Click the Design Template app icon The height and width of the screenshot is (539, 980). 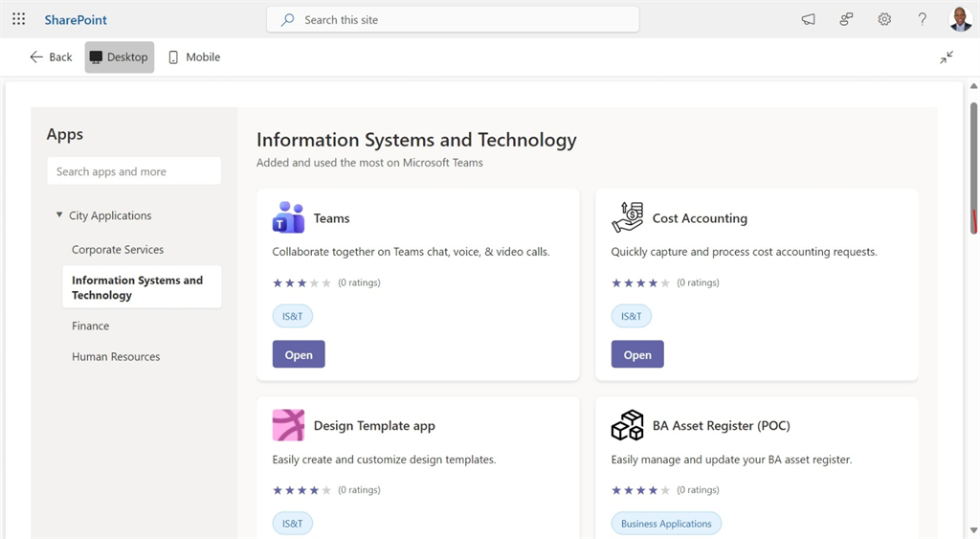(x=288, y=426)
